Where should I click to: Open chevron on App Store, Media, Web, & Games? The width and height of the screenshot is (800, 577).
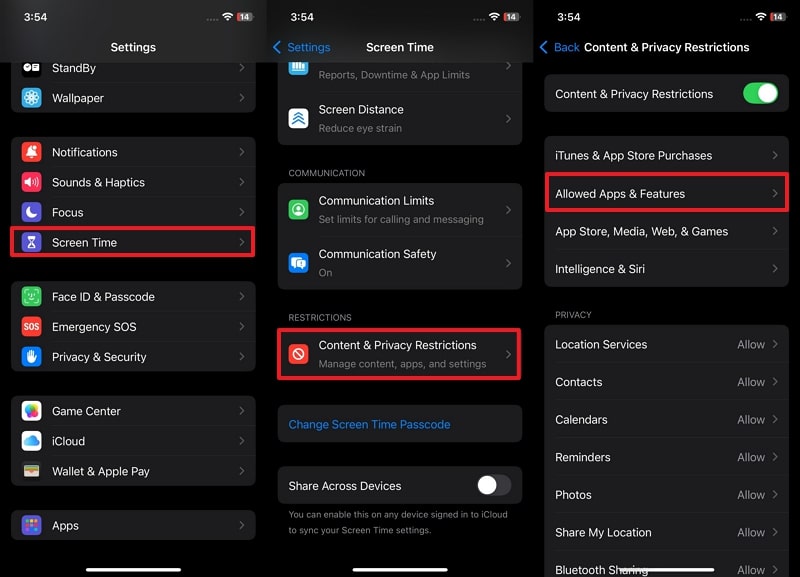pos(774,231)
